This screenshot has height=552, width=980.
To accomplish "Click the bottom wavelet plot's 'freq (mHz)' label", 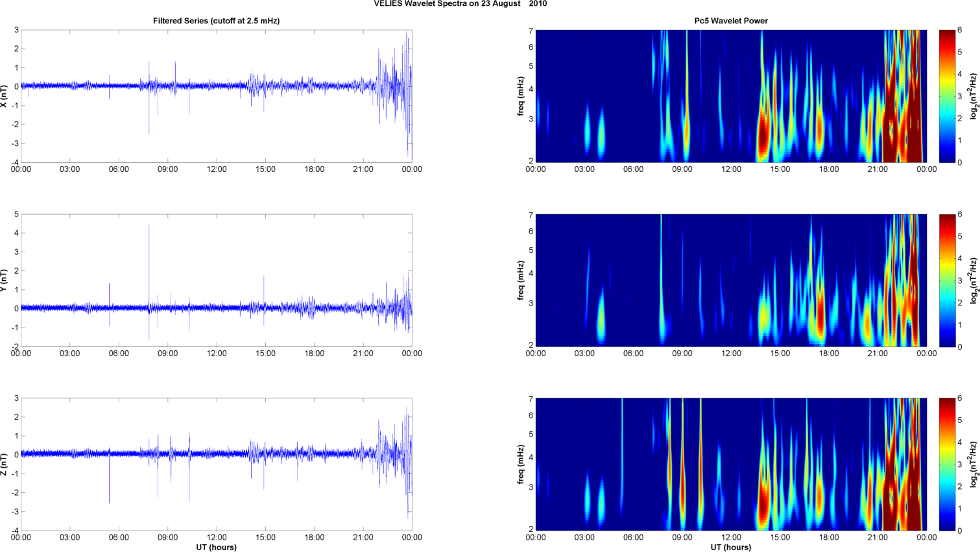I will point(520,464).
